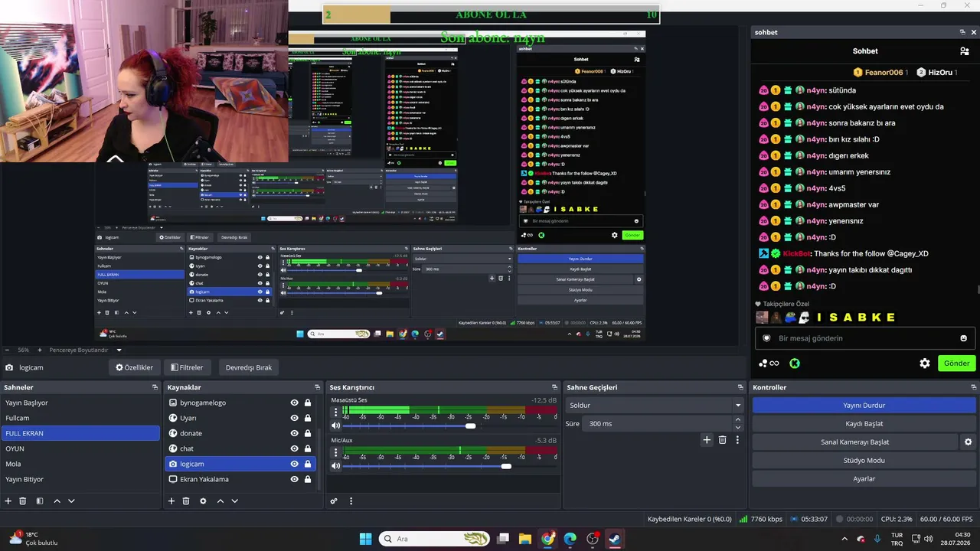Open Filtreler for logicam source
980x551 pixels.
(x=187, y=367)
